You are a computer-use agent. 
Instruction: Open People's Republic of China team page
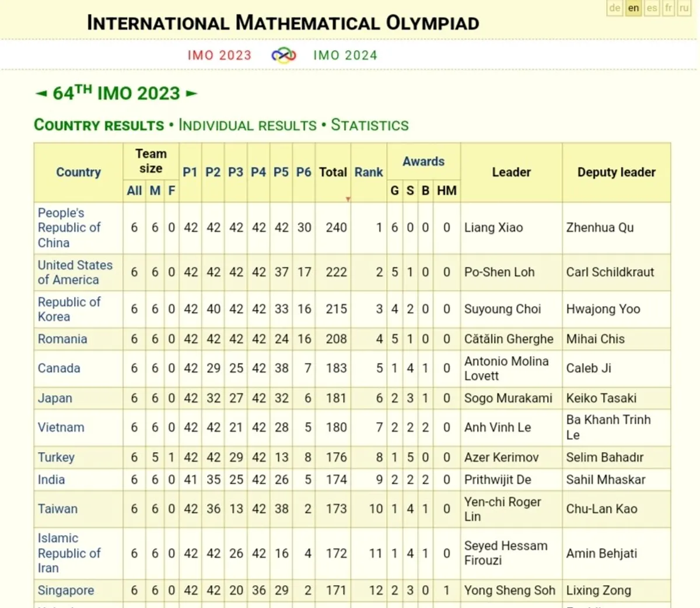click(x=69, y=228)
